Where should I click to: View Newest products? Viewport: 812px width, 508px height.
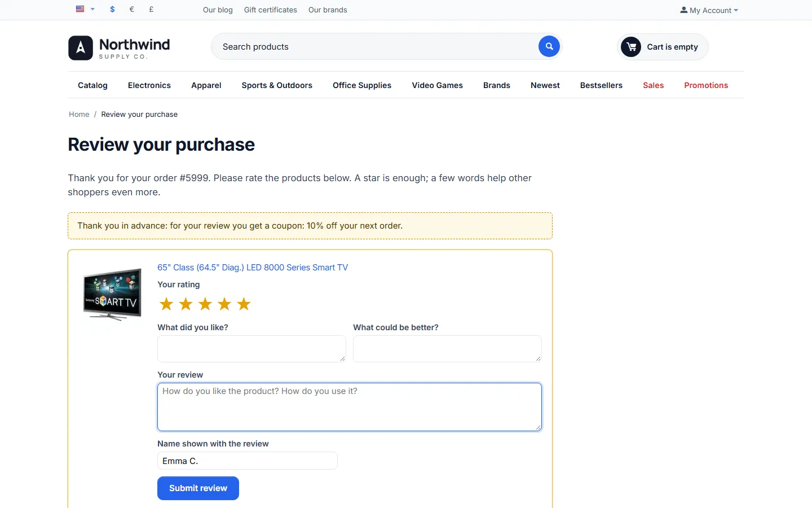pos(545,85)
